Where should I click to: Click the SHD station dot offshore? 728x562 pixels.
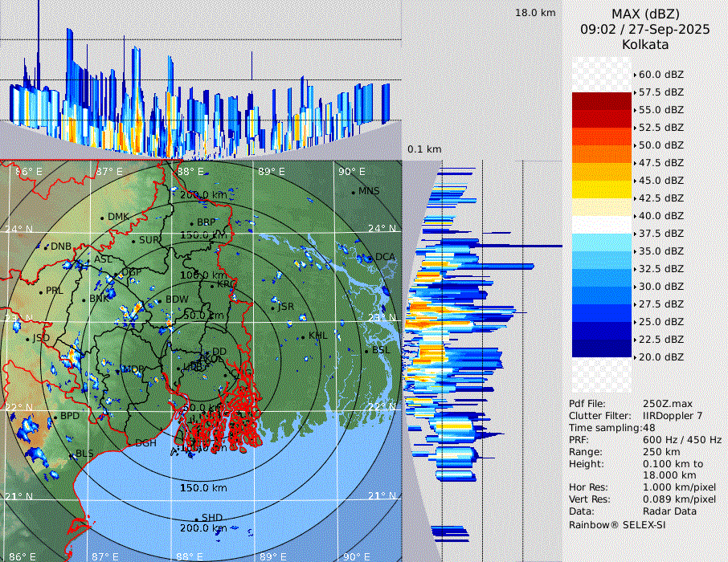coord(196,518)
